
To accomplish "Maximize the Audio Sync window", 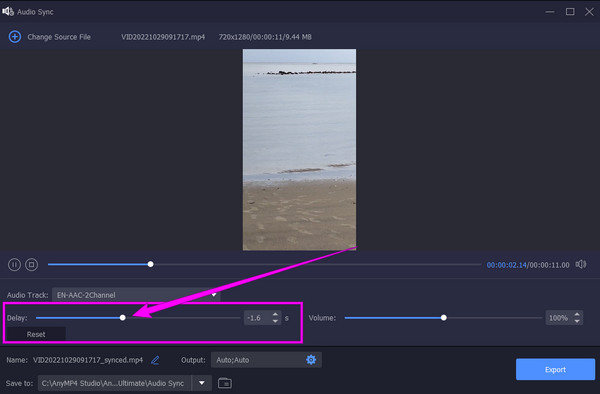I will coord(570,12).
